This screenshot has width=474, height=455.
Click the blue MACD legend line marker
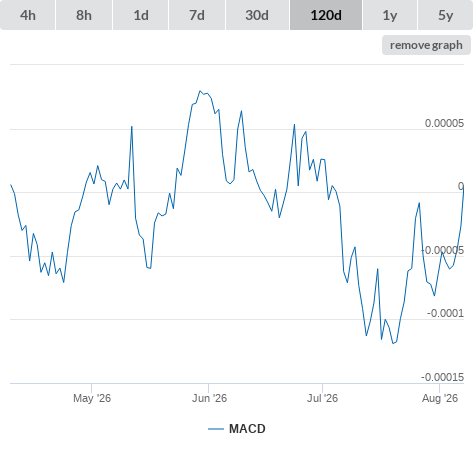216,429
